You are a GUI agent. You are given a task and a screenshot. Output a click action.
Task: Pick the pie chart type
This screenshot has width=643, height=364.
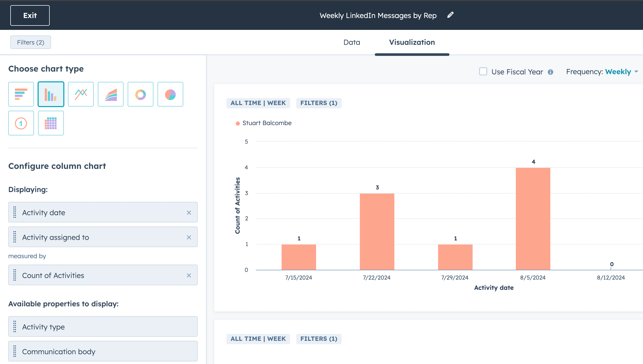pos(170,94)
